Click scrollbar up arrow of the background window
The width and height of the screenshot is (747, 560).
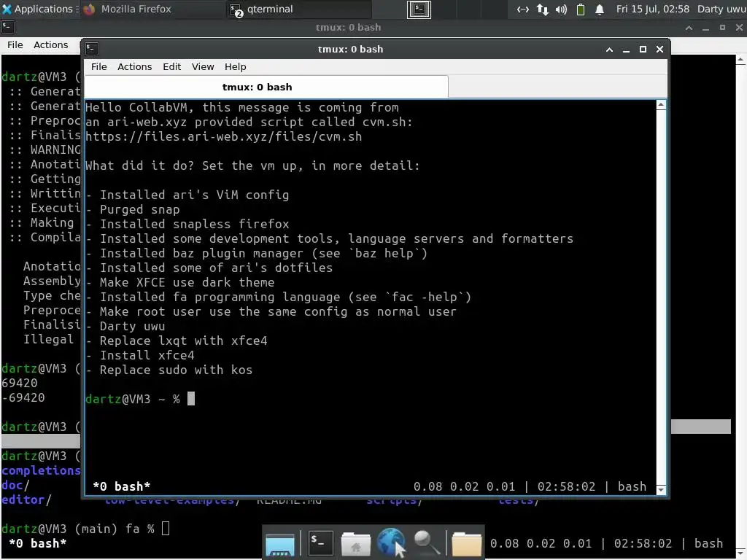click(740, 60)
